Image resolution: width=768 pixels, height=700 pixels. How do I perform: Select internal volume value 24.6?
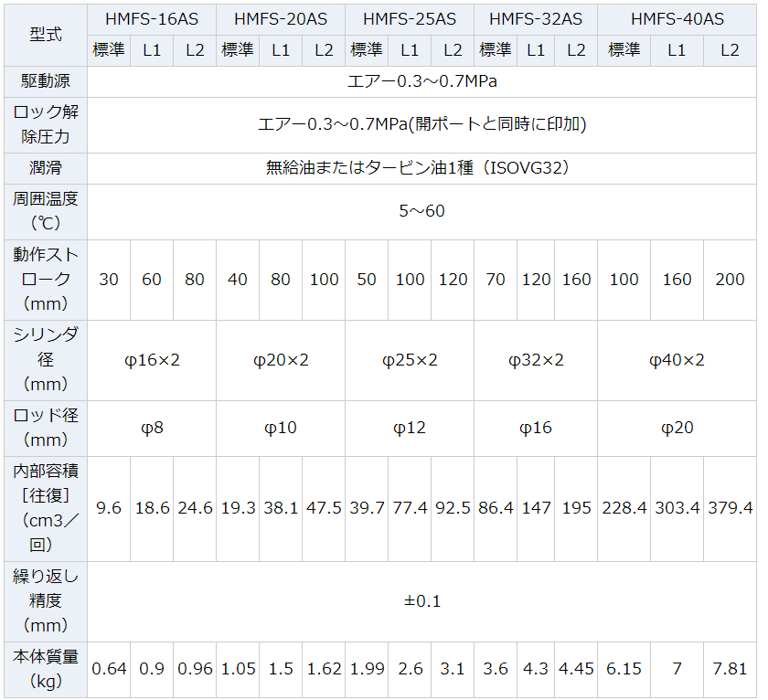coord(195,509)
